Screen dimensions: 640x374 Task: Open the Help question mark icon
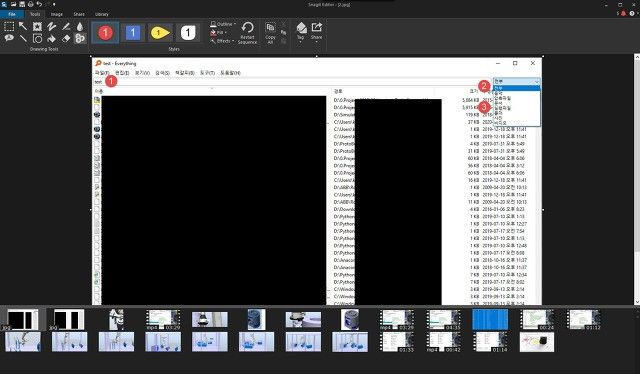pyautogui.click(x=632, y=13)
